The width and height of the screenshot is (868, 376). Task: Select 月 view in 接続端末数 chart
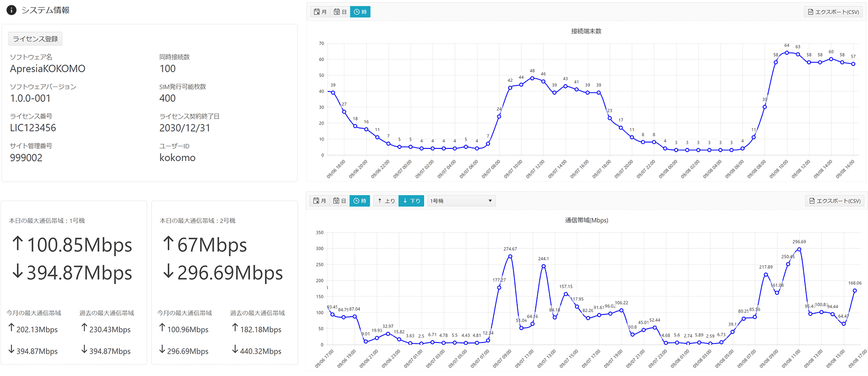point(320,12)
